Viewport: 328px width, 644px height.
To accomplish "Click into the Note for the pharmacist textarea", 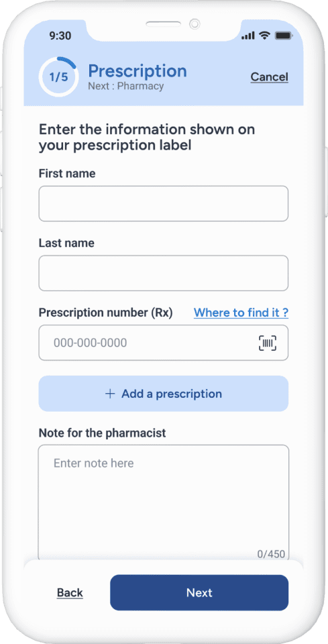I will click(x=164, y=502).
